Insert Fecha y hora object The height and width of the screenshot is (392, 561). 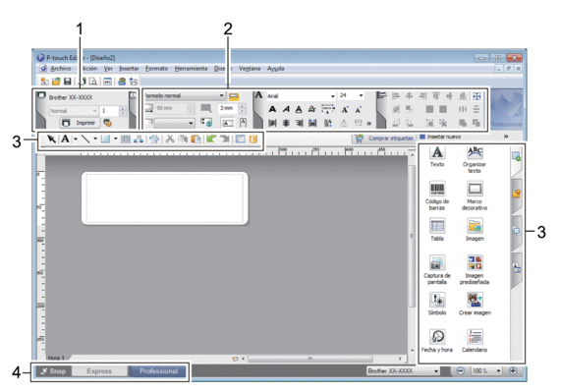(x=437, y=341)
